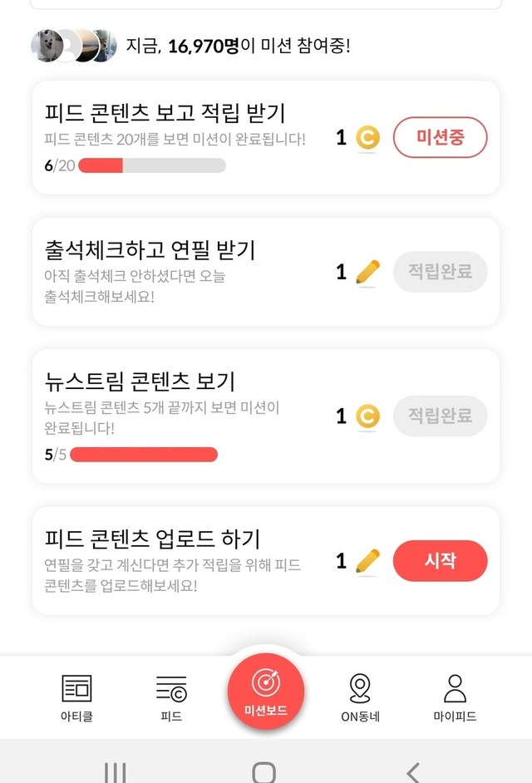Open the 마이피드 profile icon
This screenshot has width=532, height=783.
click(455, 688)
